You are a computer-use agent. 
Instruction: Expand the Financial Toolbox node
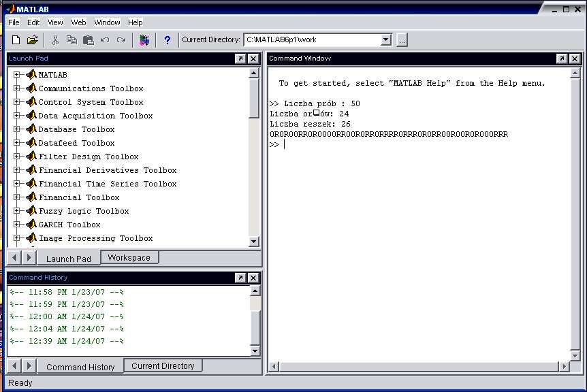[x=16, y=197]
